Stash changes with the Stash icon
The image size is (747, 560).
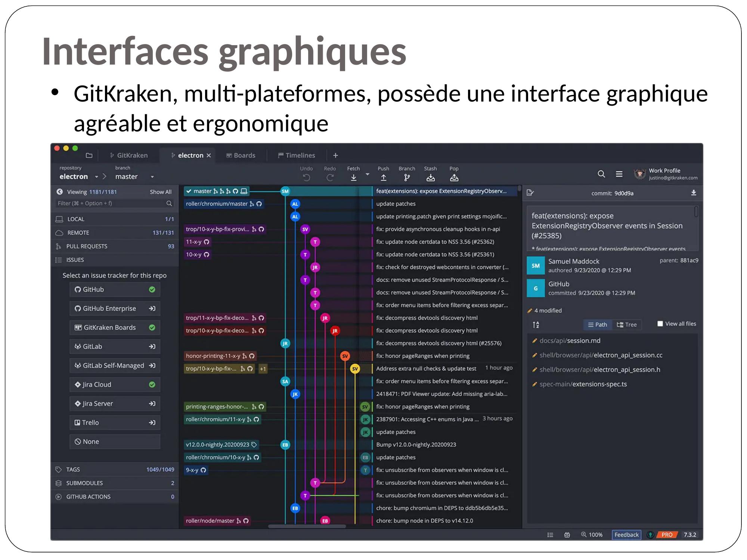pos(430,178)
